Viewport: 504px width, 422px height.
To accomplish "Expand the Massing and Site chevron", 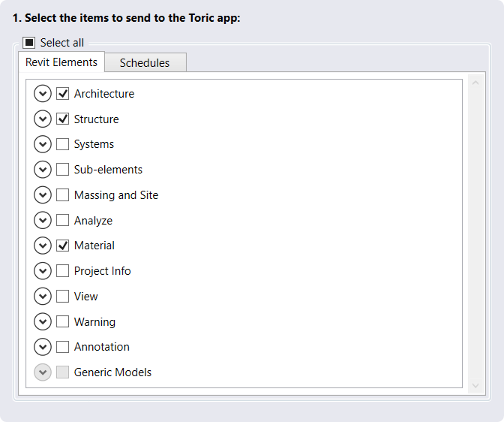I will [x=43, y=195].
